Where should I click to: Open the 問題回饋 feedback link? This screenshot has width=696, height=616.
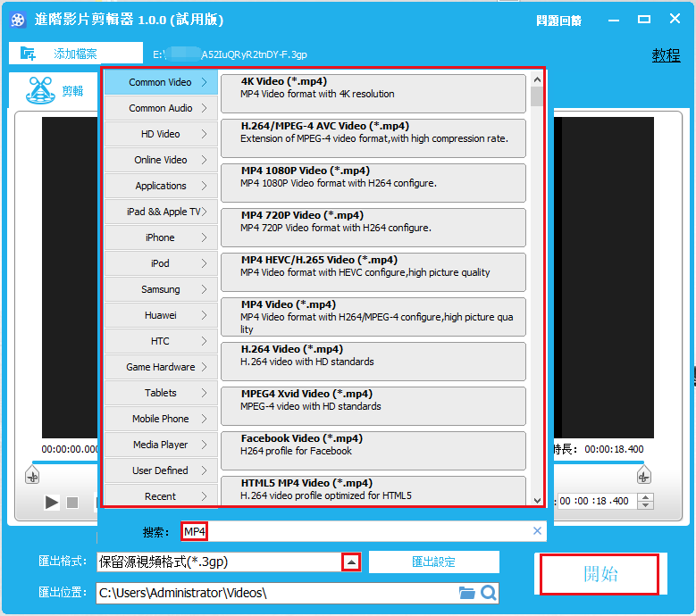[558, 21]
